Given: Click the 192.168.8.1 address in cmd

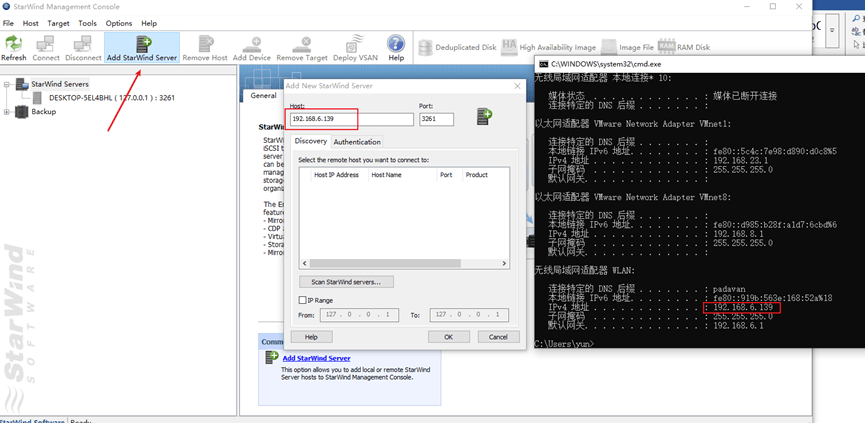Looking at the screenshot, I should pyautogui.click(x=738, y=233).
